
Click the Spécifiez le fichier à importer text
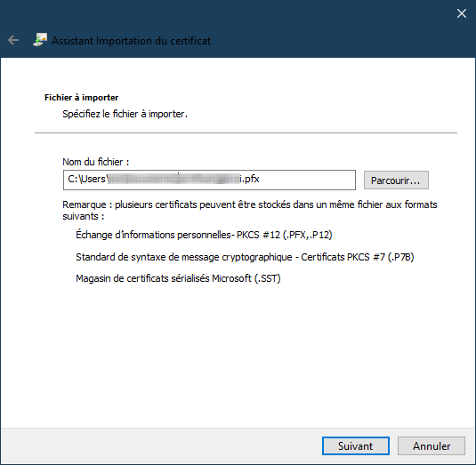pyautogui.click(x=125, y=114)
